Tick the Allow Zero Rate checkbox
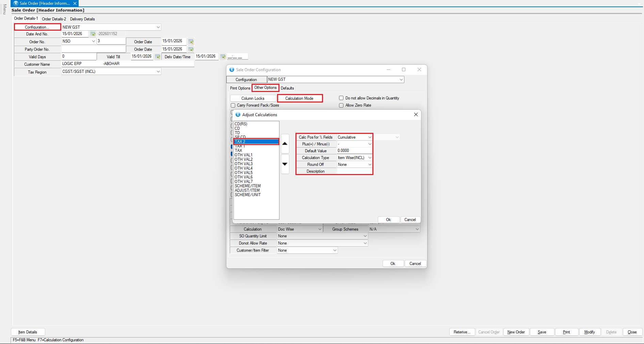Image resolution: width=644 pixels, height=344 pixels. coord(341,106)
